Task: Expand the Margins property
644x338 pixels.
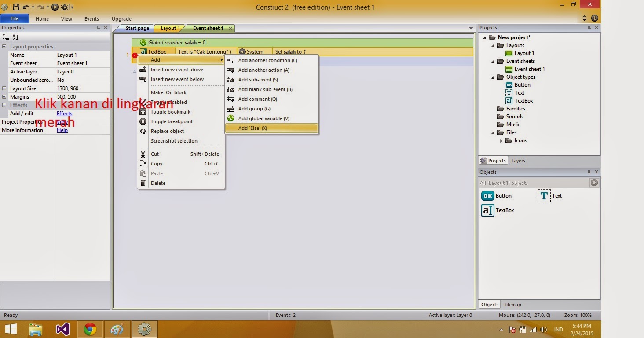Action: click(4, 97)
